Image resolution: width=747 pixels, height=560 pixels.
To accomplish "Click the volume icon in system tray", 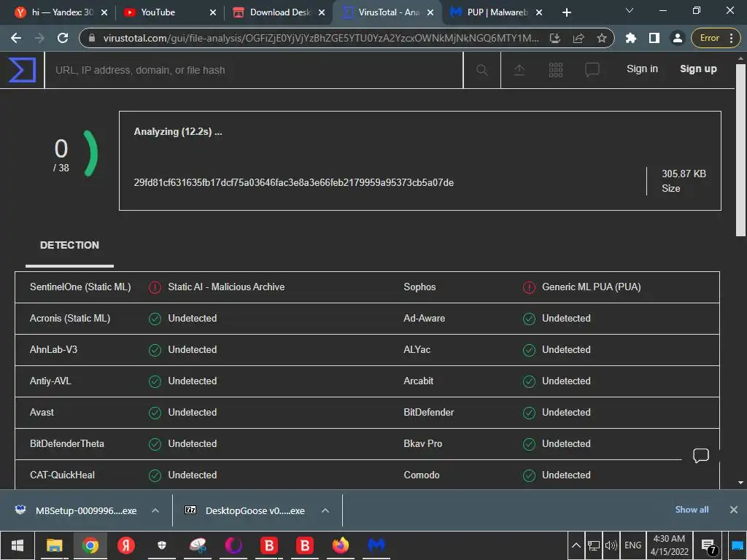I will point(611,545).
